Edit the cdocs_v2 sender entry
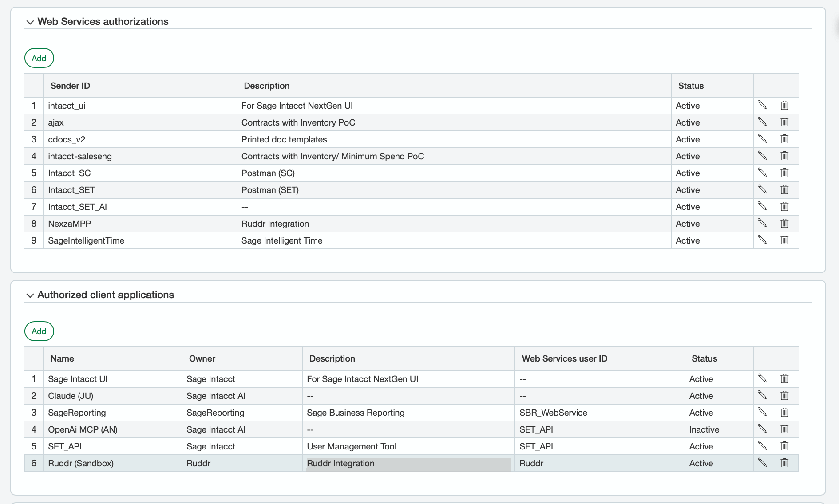This screenshot has width=839, height=504. point(762,139)
